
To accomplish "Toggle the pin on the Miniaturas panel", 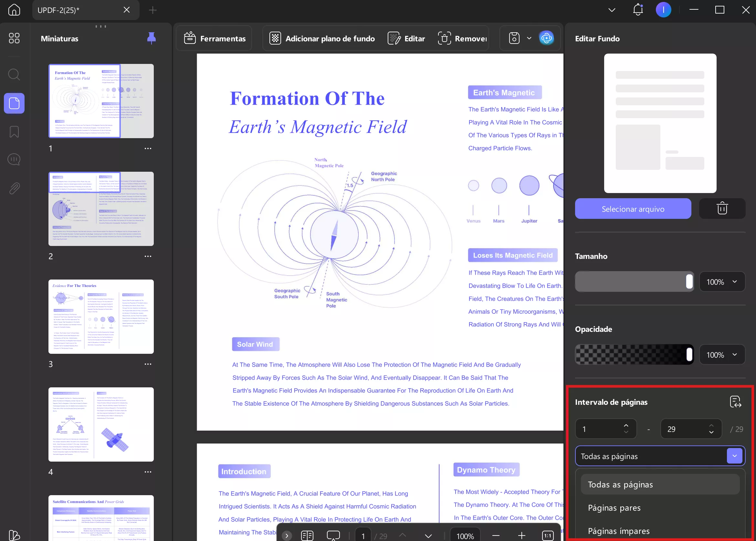I will click(x=151, y=38).
